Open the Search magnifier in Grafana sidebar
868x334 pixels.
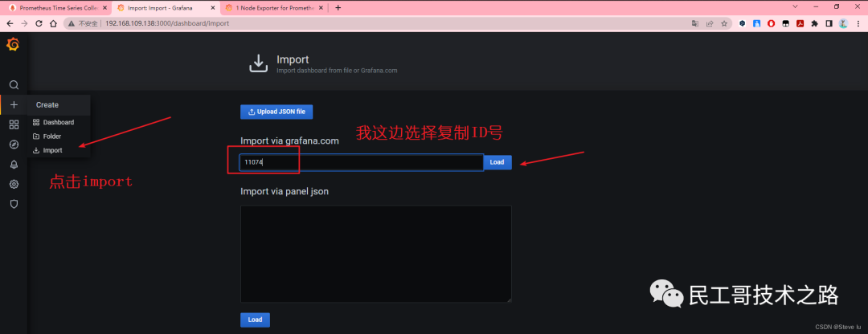click(x=14, y=85)
